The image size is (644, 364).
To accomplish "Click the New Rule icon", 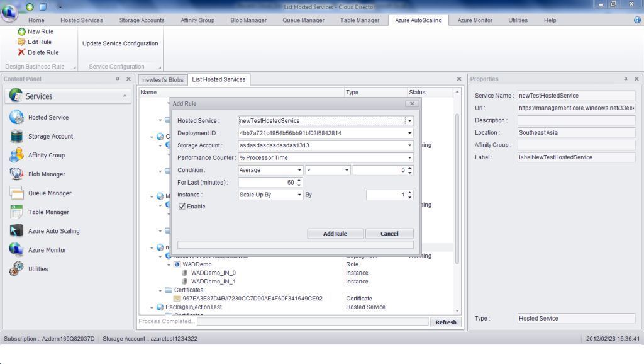I will coord(22,31).
